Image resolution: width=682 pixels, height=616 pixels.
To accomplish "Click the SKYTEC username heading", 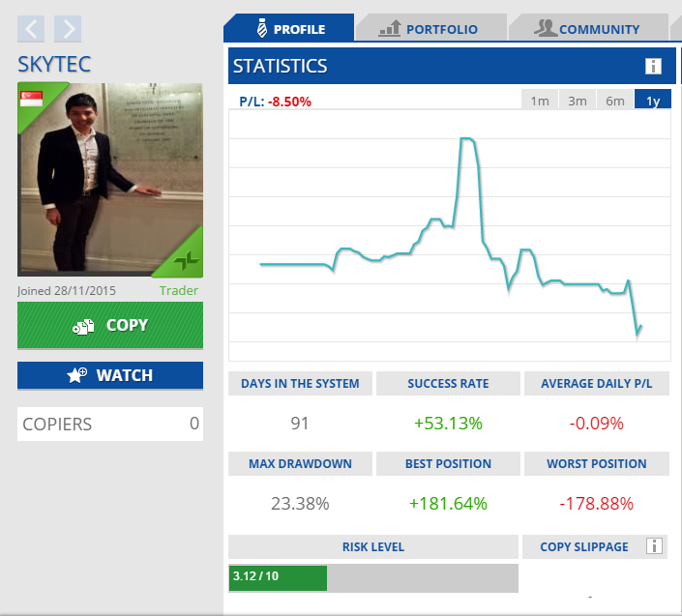I will 56,64.
